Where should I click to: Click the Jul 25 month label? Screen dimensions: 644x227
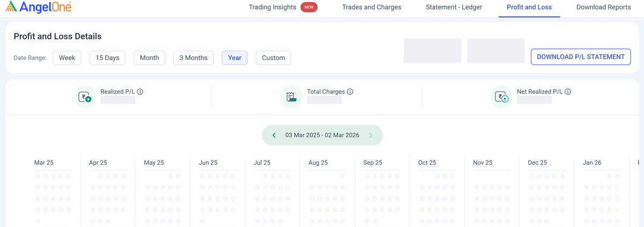click(x=262, y=163)
